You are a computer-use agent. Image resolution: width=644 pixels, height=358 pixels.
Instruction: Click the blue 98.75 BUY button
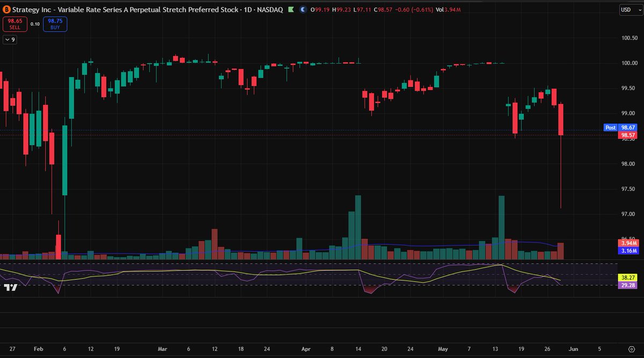(55, 24)
